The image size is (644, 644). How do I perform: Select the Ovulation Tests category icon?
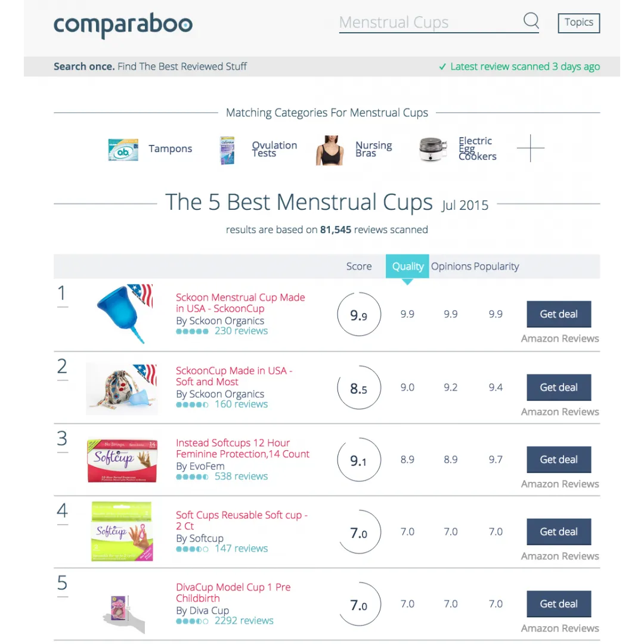point(227,150)
